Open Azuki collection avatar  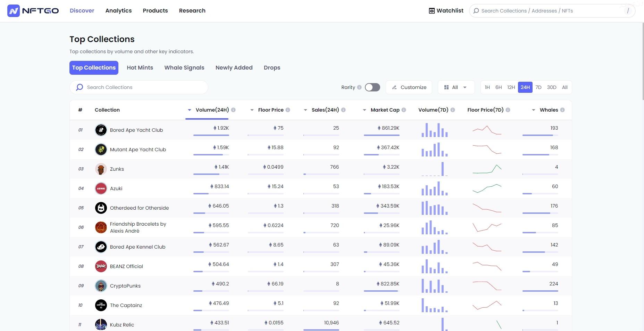point(101,188)
